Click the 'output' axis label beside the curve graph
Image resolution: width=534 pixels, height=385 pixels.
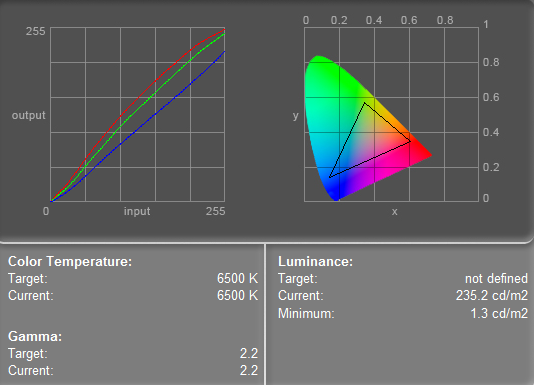point(29,115)
